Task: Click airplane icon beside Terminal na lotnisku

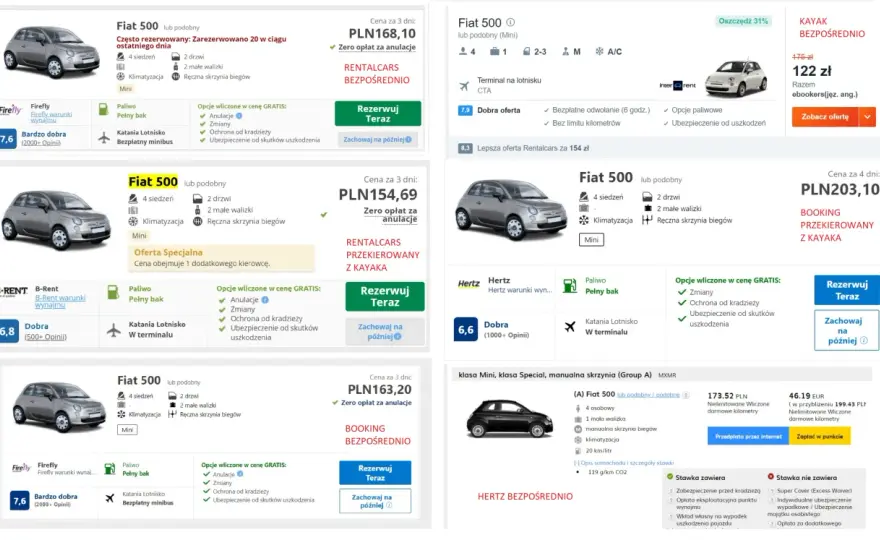Action: point(464,86)
